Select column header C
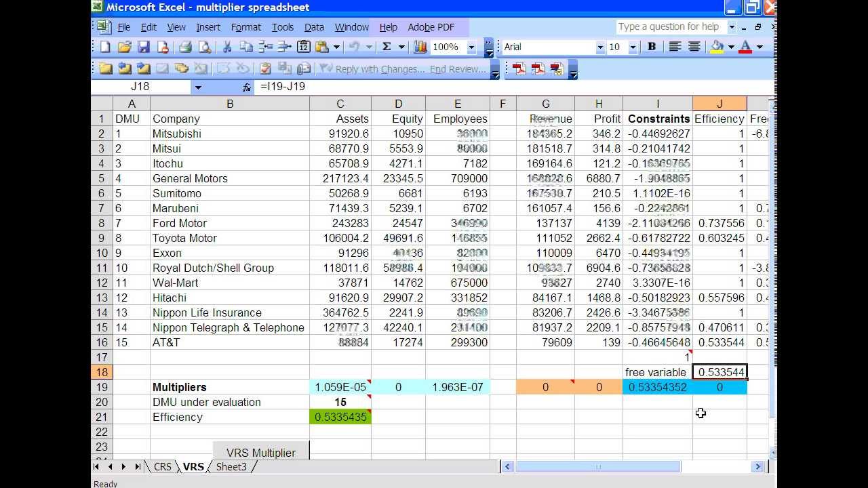This screenshot has width=868, height=488. pos(340,104)
